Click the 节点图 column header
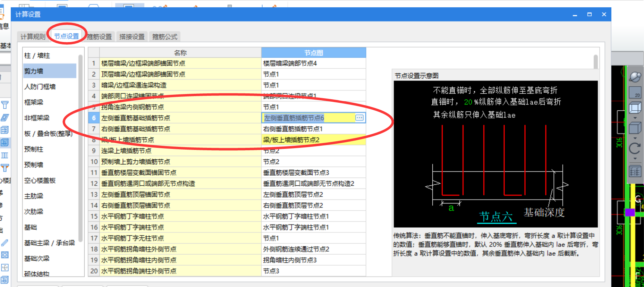Screen dimensions: 644x287 coord(314,53)
